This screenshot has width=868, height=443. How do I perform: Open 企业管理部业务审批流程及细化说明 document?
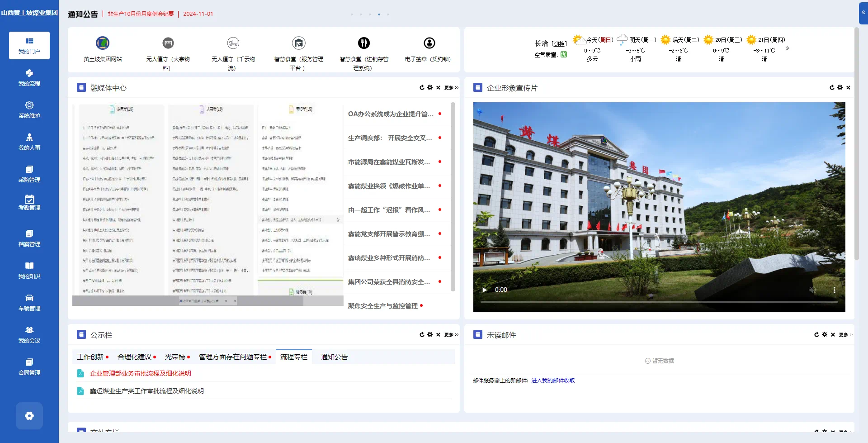(140, 373)
